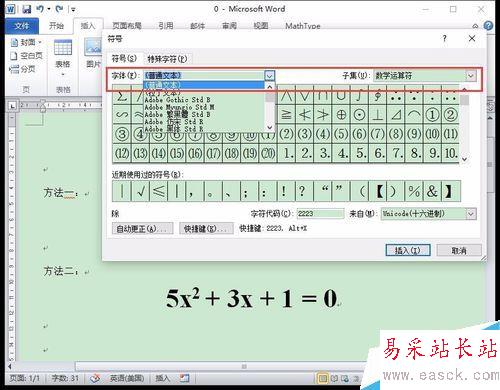Toggle the 字体 font combo dropdown arrow
This screenshot has height=390, width=500.
coord(270,76)
